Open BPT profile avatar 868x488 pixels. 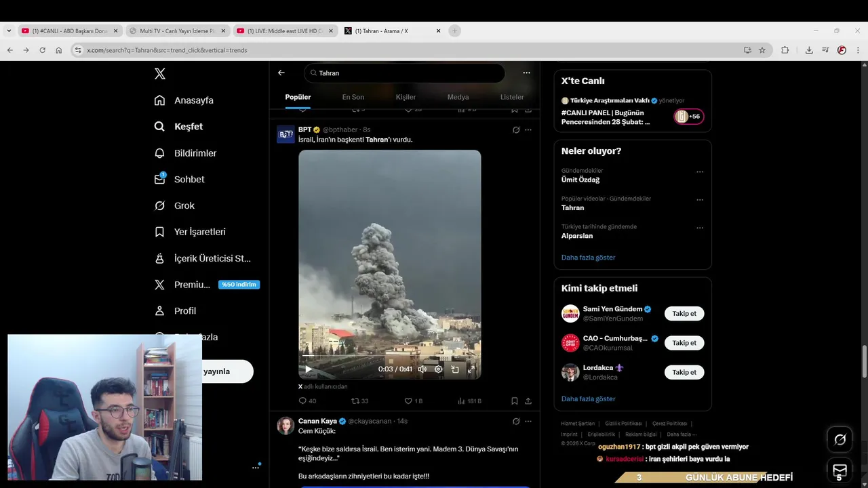[x=285, y=134]
